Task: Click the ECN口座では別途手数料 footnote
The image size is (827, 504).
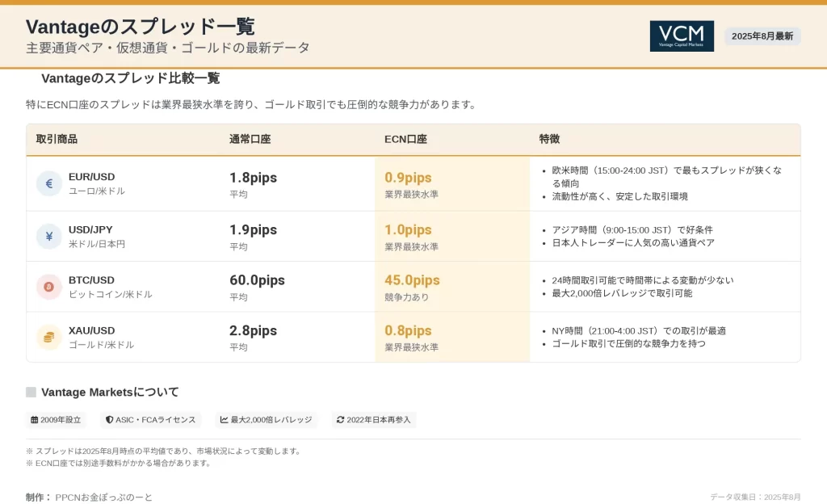Action: tap(120, 464)
